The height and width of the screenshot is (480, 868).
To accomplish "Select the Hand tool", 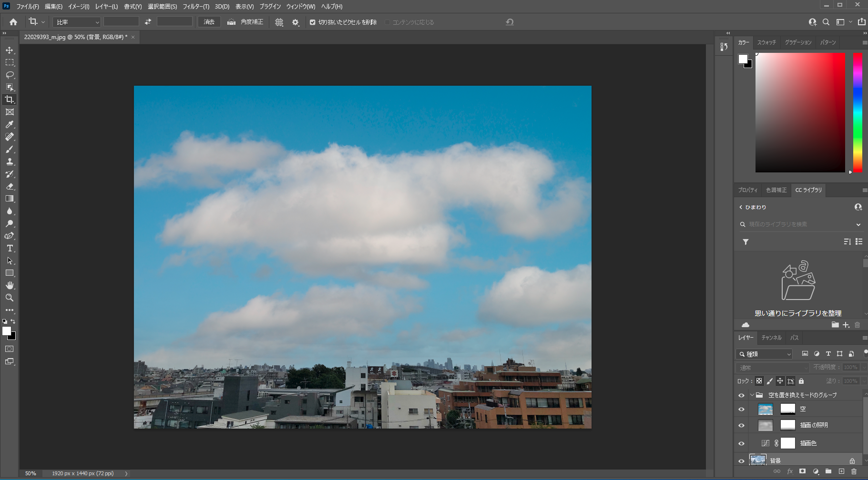I will point(10,285).
